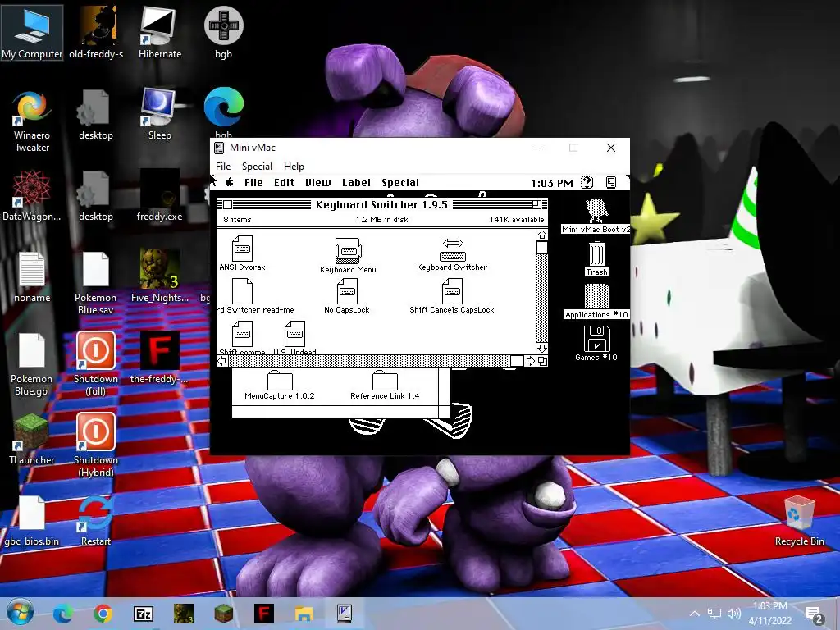This screenshot has height=630, width=840.
Task: Select the Shutdown (Hybrid) shortcut
Action: click(x=96, y=445)
